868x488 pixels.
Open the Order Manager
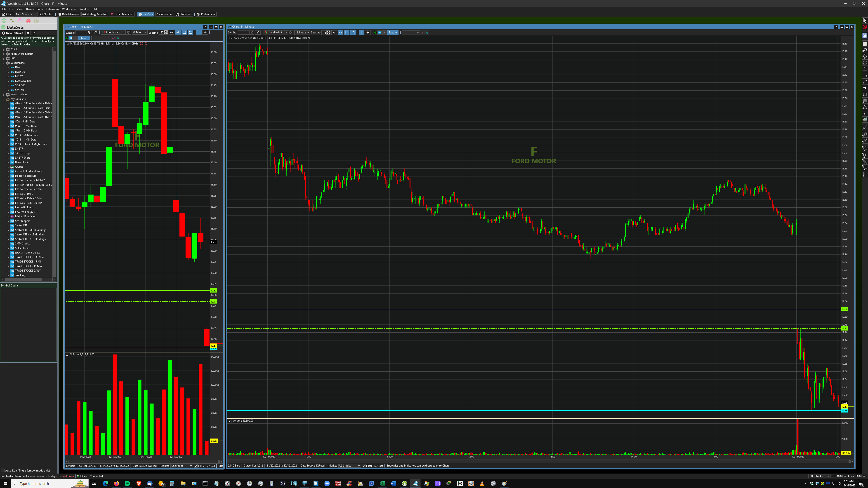pyautogui.click(x=122, y=14)
